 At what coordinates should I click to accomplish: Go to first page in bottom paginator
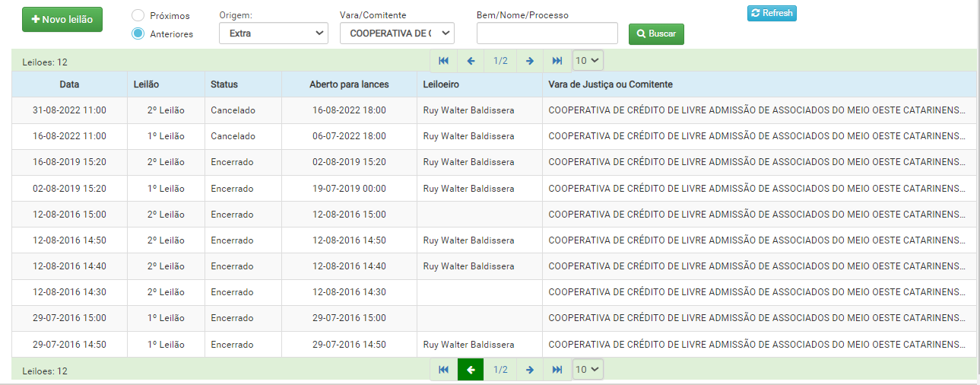tap(443, 370)
